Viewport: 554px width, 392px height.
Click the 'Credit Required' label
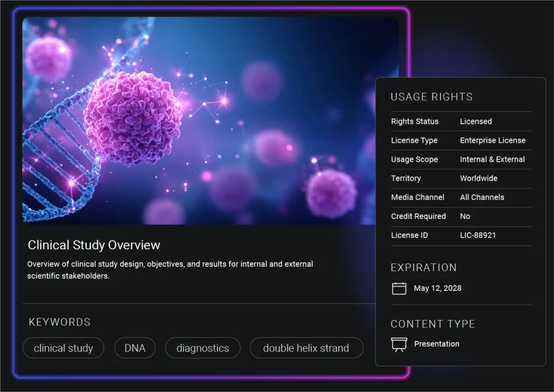coord(418,216)
